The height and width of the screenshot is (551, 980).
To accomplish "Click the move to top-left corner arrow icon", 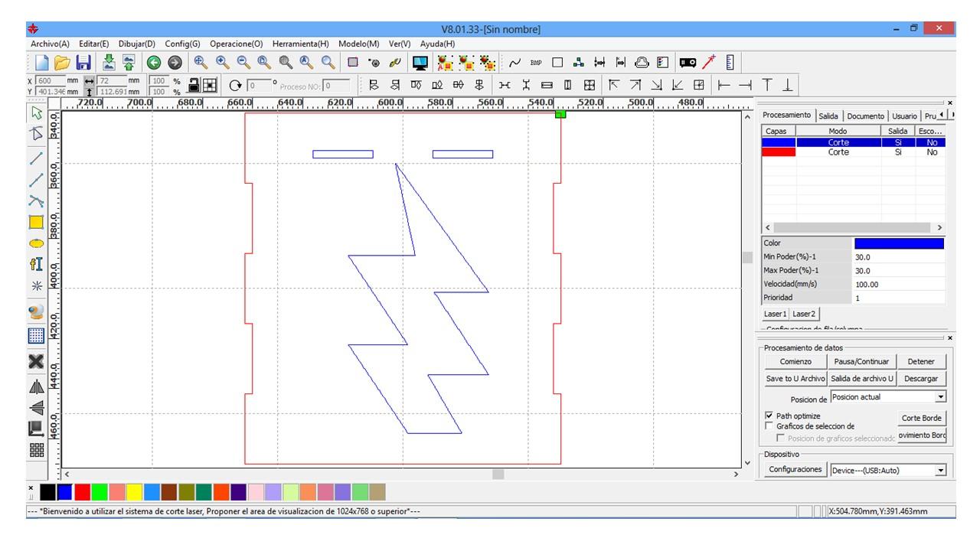I will (614, 85).
